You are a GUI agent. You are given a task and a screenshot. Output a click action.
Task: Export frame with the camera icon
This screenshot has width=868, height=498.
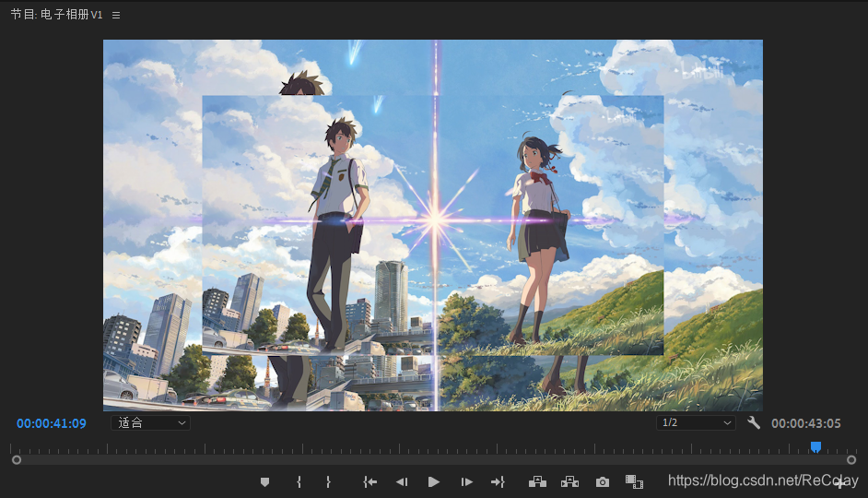click(603, 482)
